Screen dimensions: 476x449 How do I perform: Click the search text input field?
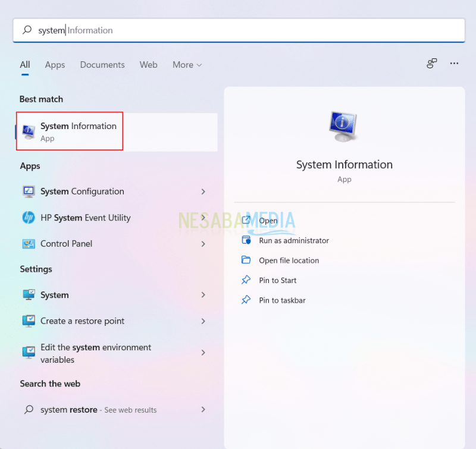point(239,30)
